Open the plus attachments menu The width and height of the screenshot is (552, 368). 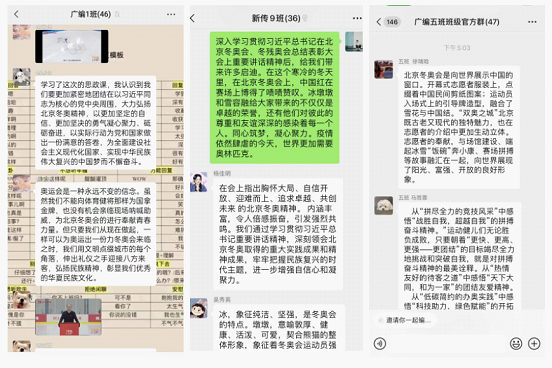point(534,344)
